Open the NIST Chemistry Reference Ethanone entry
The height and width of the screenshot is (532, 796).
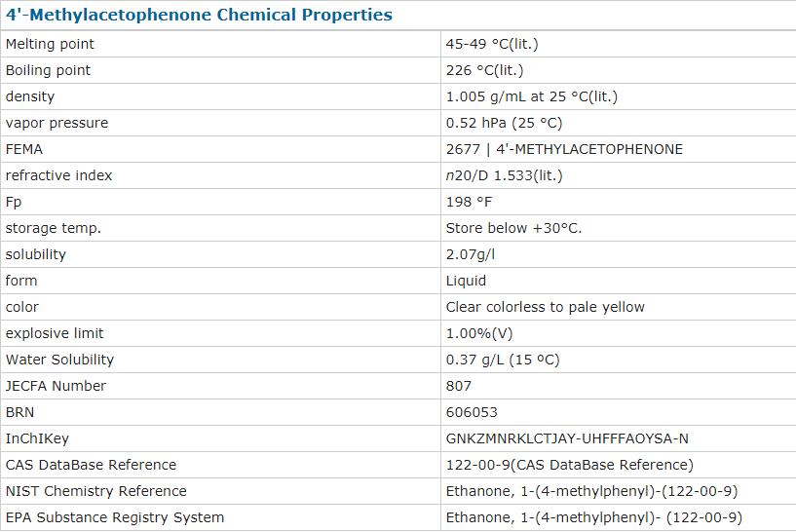[x=591, y=491]
